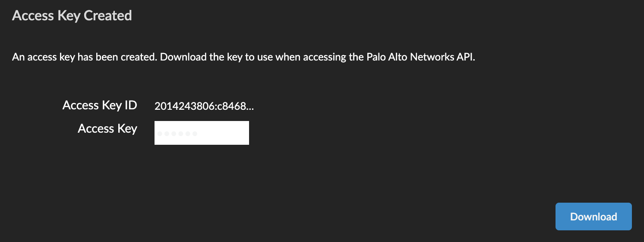Select the truncated Access Key ID value
The width and height of the screenshot is (644, 242).
pos(204,106)
